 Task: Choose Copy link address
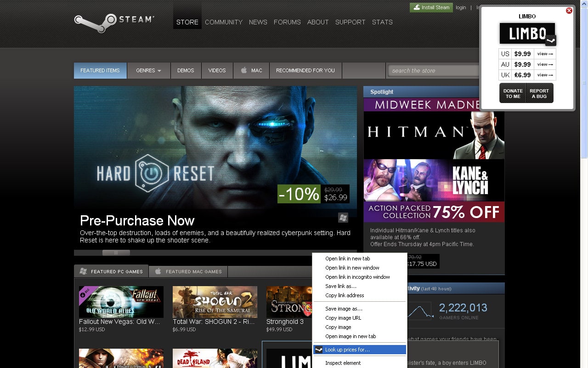click(x=360, y=295)
